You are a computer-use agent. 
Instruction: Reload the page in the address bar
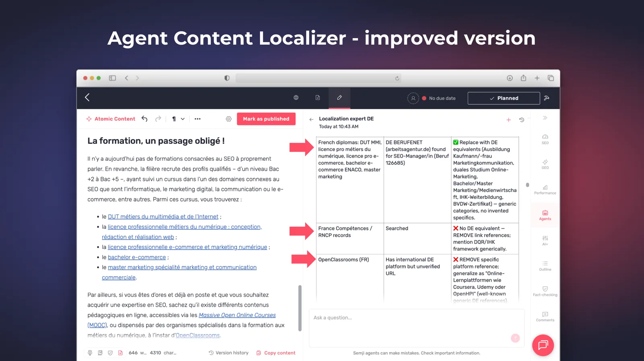[397, 78]
